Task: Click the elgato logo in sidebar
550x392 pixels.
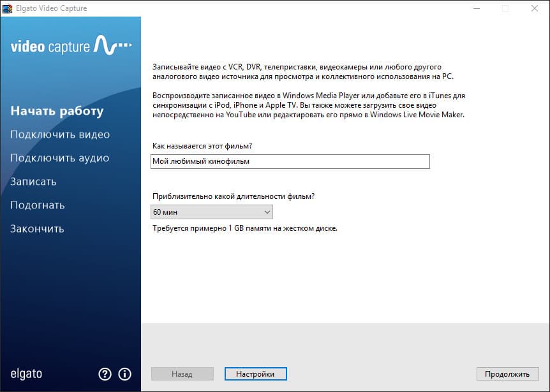Action: tap(26, 374)
